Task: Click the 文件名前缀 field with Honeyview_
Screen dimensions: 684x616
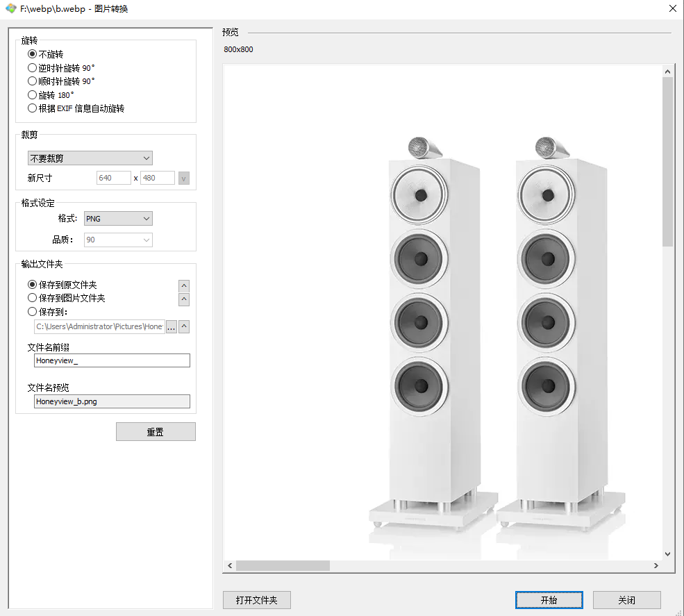Action: click(x=112, y=360)
